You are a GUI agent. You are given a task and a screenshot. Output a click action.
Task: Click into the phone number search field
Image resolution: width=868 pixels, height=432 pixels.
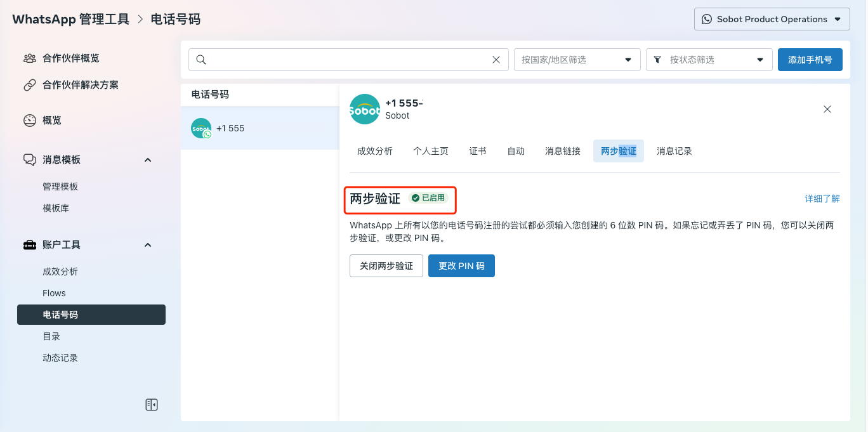point(348,60)
